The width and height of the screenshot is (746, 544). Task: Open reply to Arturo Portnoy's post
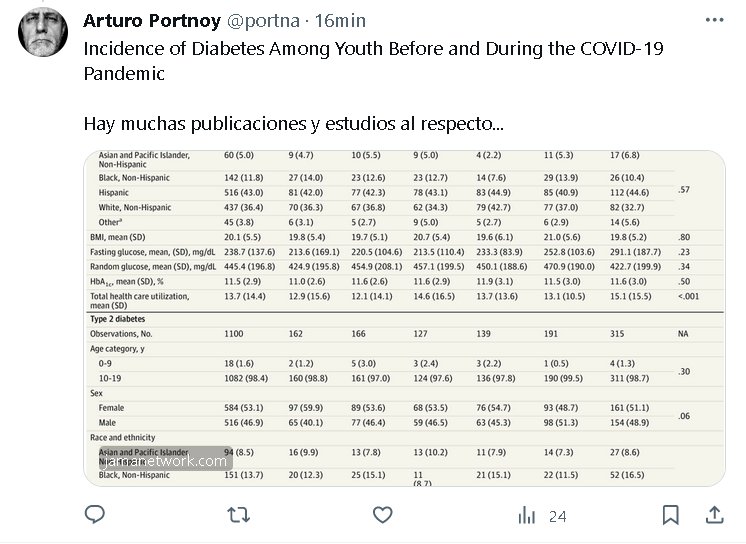95,515
